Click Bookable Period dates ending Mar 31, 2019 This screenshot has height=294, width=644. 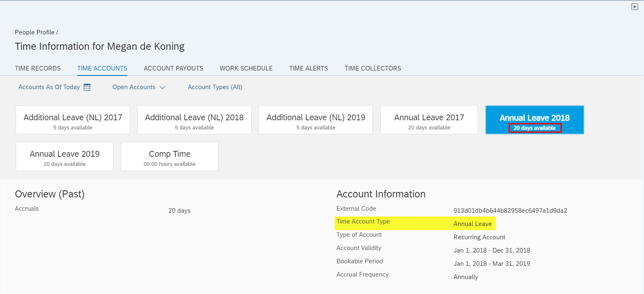coord(492,264)
